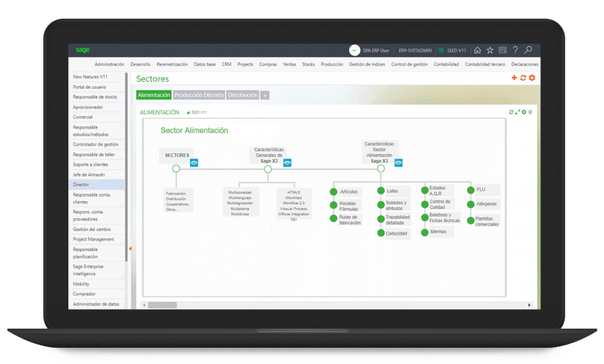
Task: Toggle the eye icon next to SECTORES
Action: [194, 163]
